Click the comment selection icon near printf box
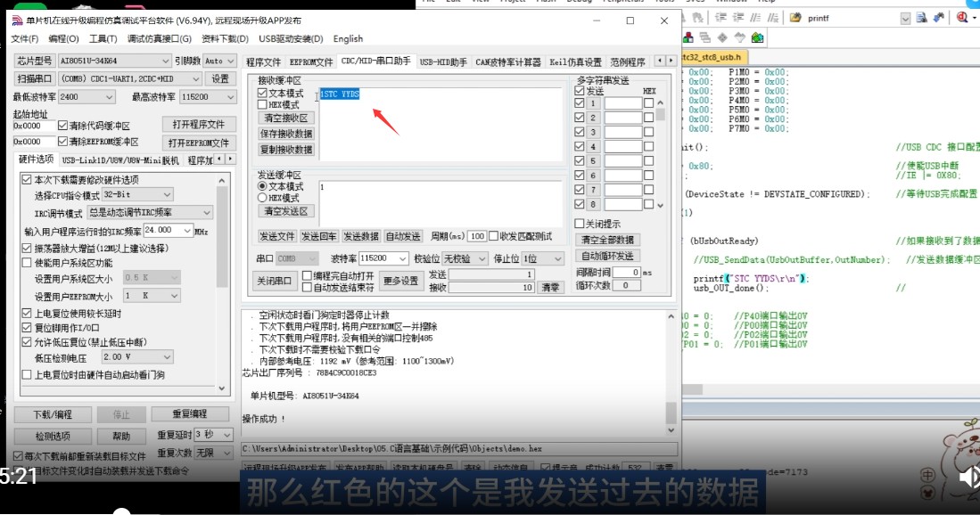The height and width of the screenshot is (515, 980). coord(756,17)
